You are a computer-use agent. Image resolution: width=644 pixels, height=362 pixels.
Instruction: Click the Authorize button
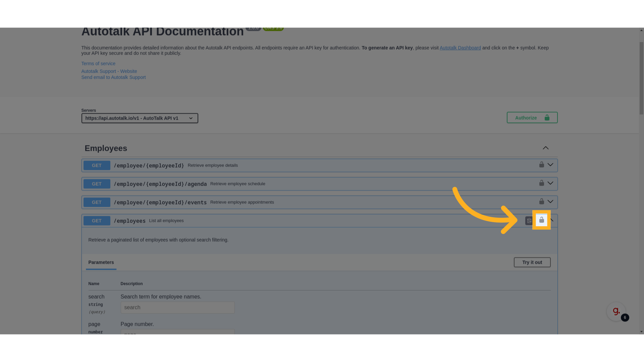pyautogui.click(x=532, y=118)
